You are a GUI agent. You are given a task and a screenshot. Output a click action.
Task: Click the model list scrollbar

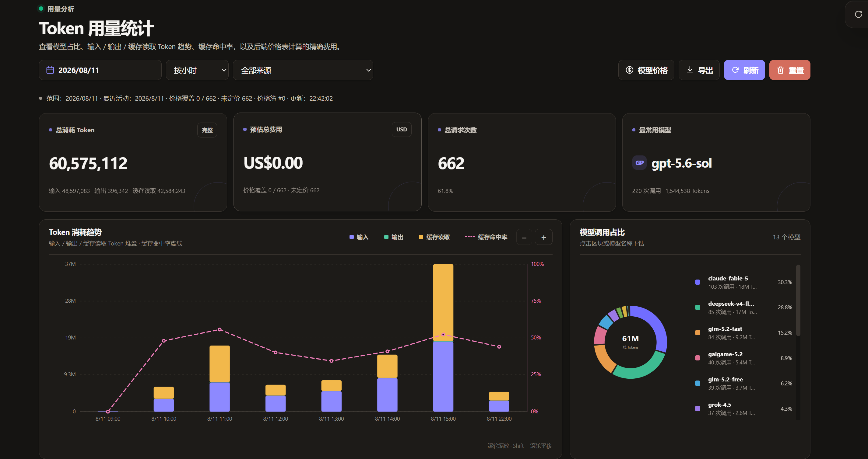coord(798,301)
